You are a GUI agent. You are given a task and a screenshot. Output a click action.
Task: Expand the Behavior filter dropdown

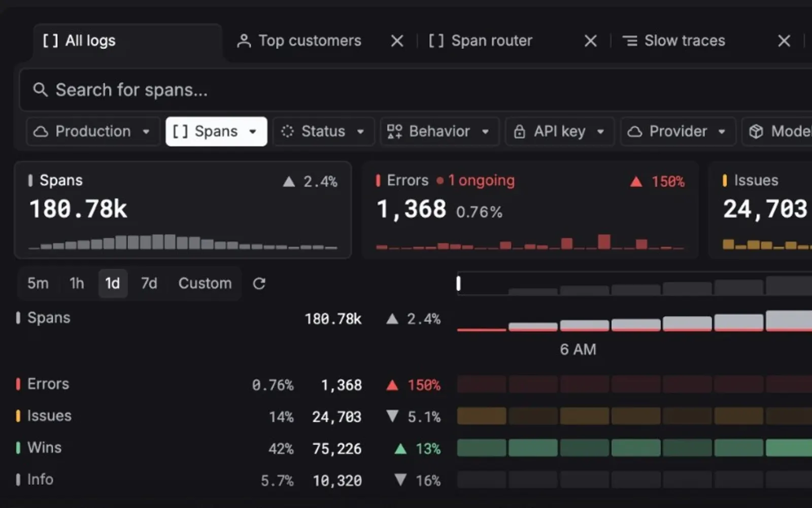(439, 132)
